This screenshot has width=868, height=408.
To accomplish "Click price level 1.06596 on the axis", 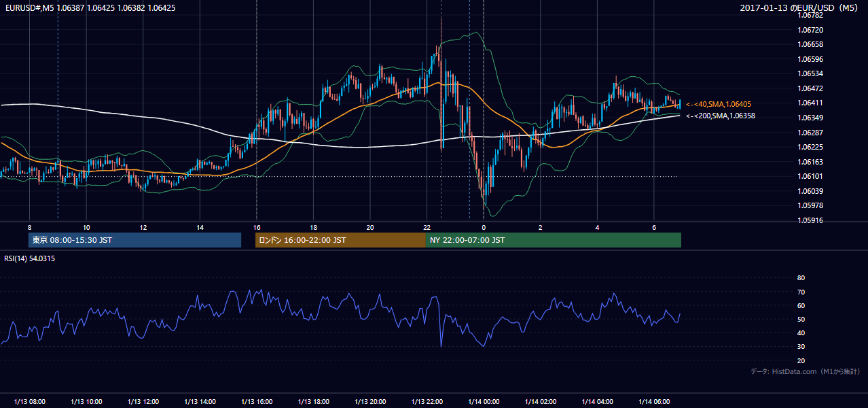I will (810, 59).
